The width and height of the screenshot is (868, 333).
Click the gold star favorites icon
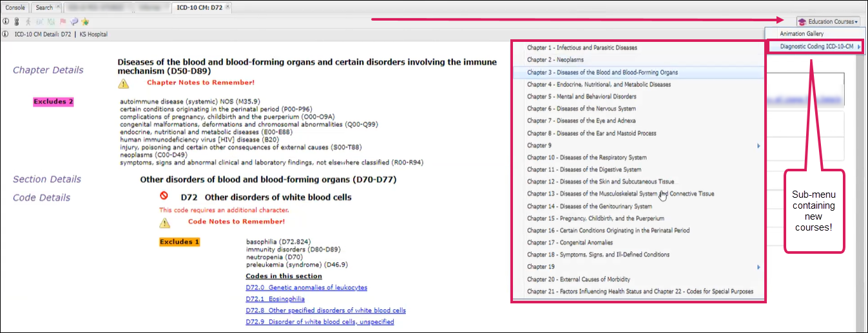pyautogui.click(x=85, y=21)
